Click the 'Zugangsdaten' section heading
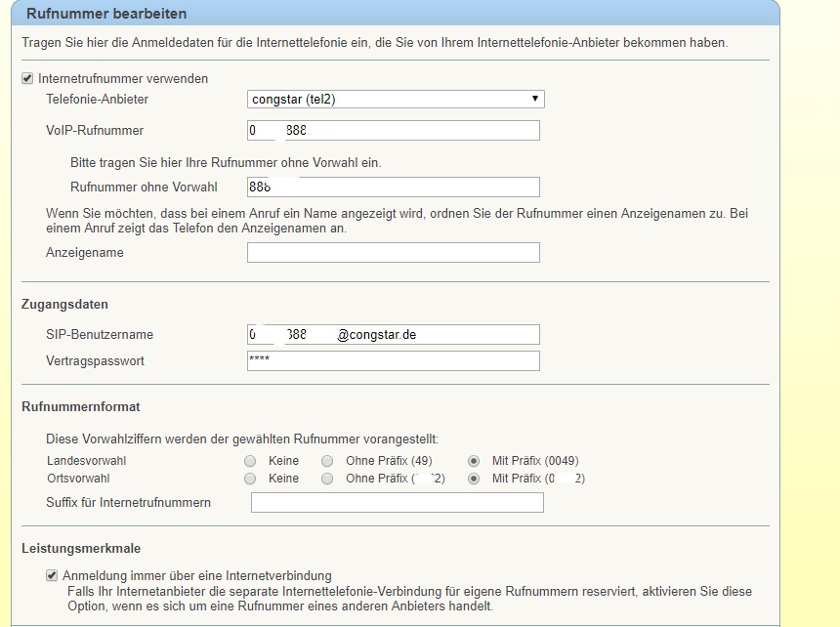This screenshot has height=627, width=840. point(64,305)
